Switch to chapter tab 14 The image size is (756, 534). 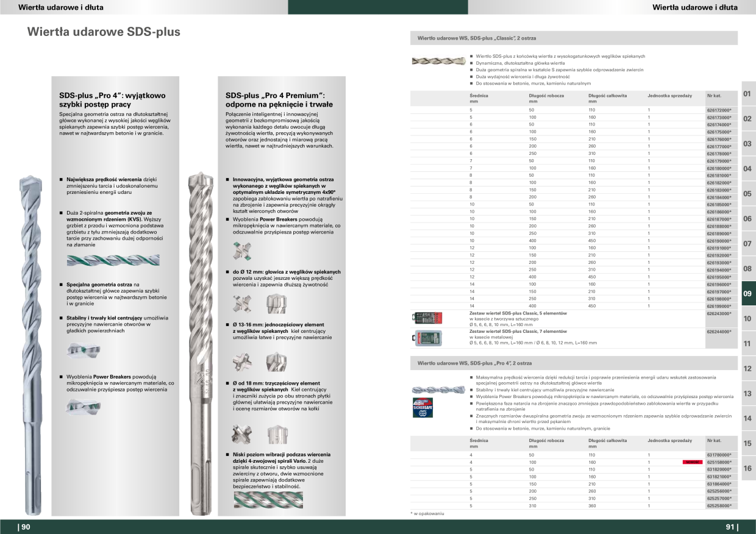pyautogui.click(x=748, y=419)
